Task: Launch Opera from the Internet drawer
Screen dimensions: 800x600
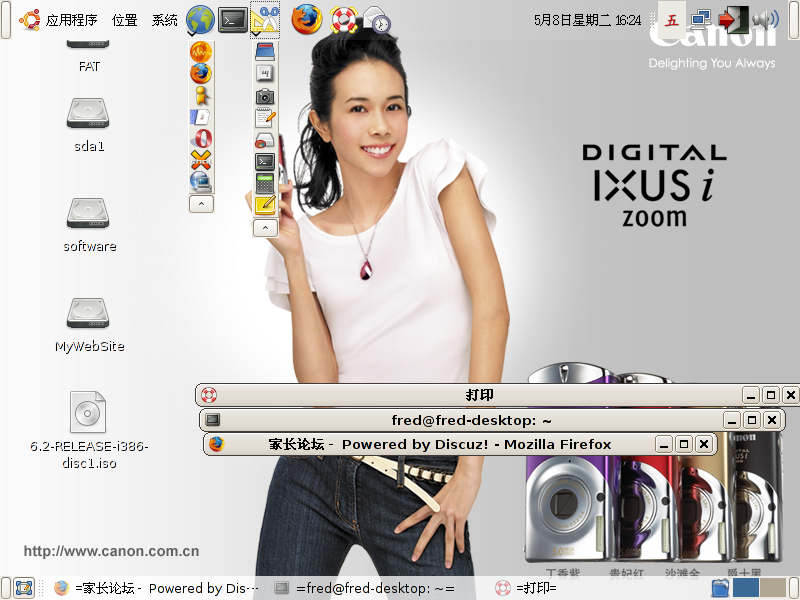Action: point(201,139)
